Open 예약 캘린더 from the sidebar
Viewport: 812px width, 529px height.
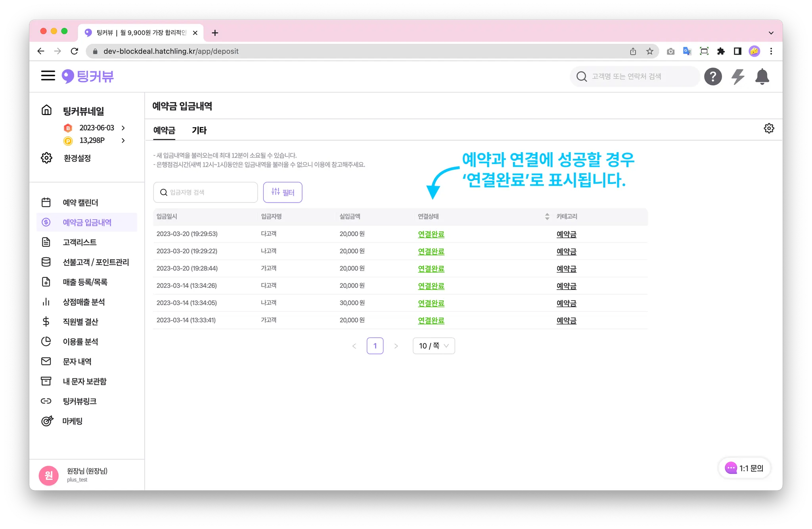point(80,202)
